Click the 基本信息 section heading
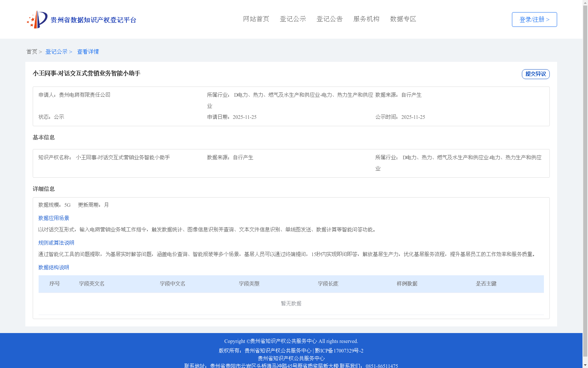 click(44, 138)
